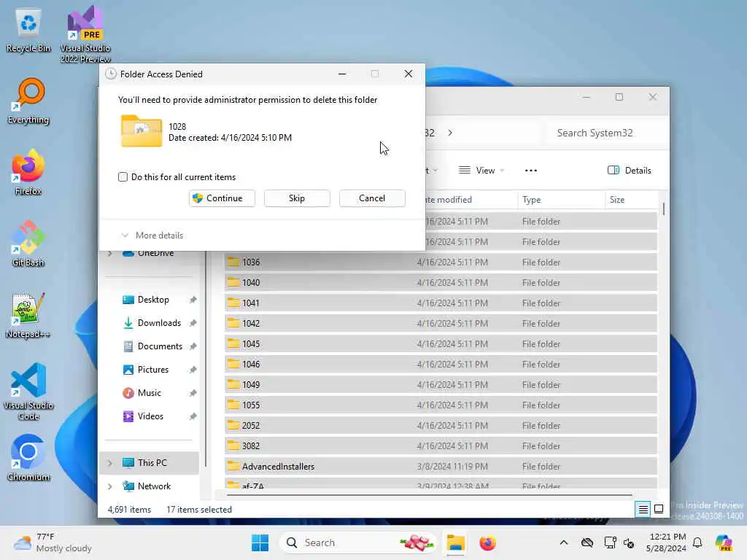Click the Windows Start button
This screenshot has height=560, width=747.
[260, 542]
